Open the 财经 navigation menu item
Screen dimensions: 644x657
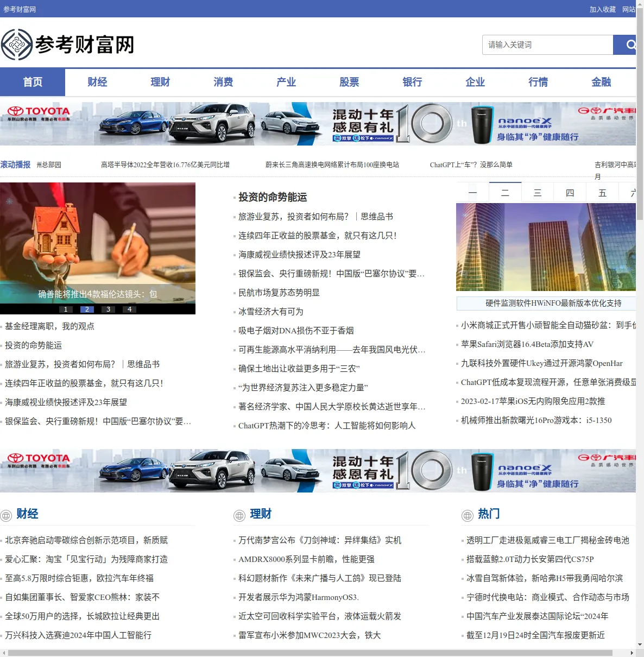(97, 82)
